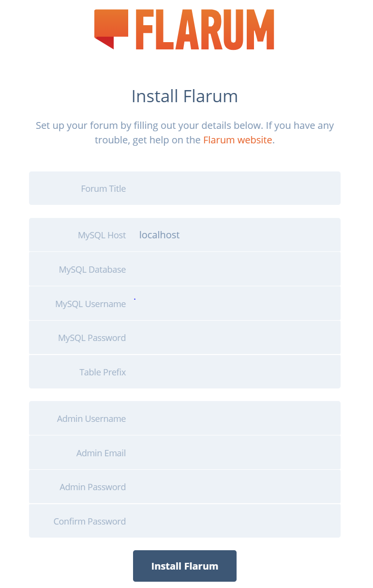Click the "Install Flarum" page heading
373x588 pixels.
click(x=185, y=96)
